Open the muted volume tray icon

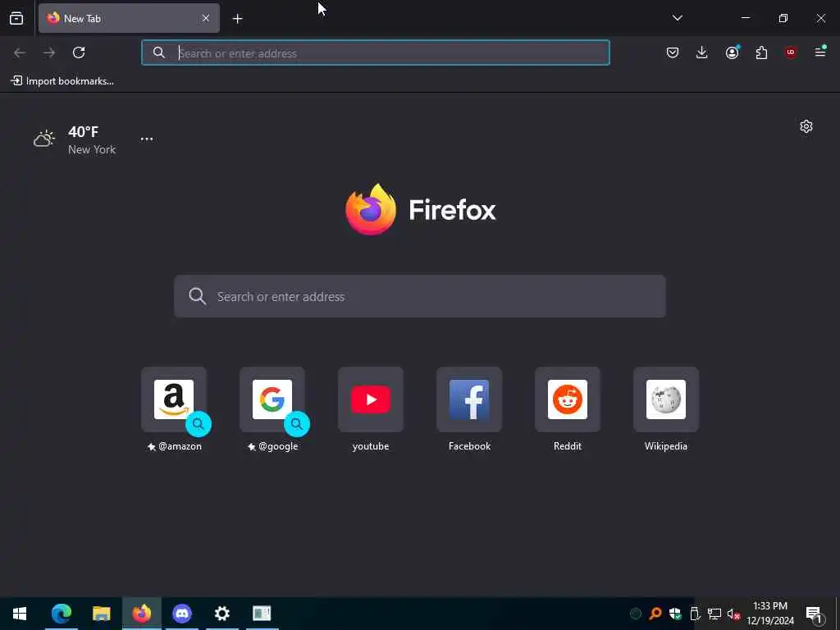(x=733, y=614)
